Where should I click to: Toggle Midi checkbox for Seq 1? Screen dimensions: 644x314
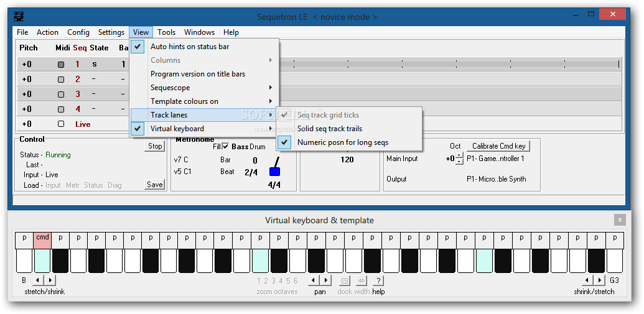(x=61, y=65)
